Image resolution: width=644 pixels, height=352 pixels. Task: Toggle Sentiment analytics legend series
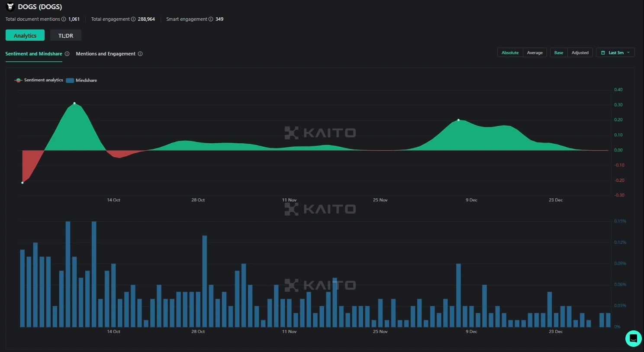click(x=39, y=80)
